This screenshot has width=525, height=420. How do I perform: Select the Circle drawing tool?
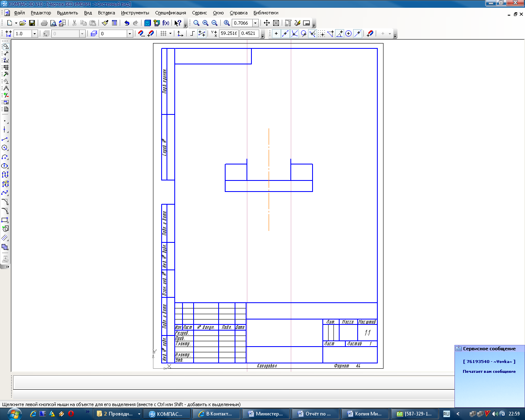coord(5,148)
